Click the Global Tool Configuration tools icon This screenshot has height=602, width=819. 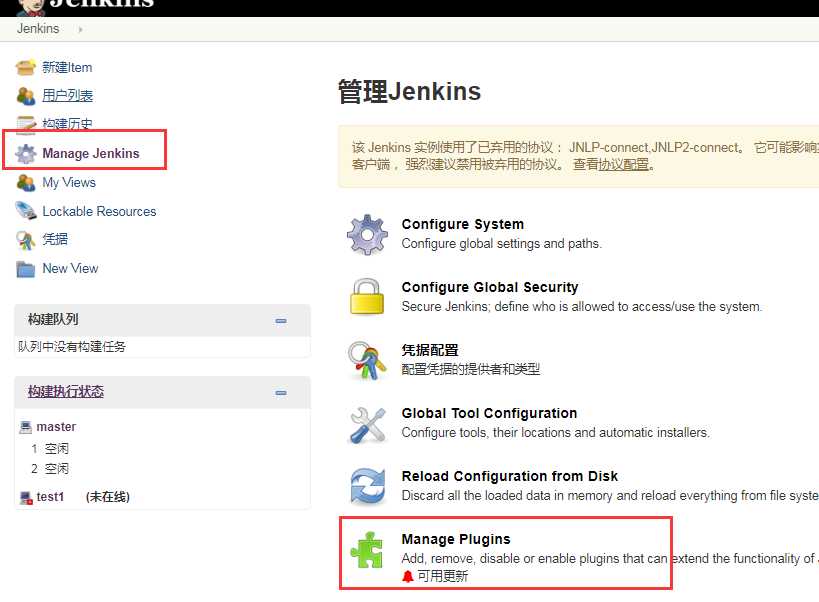368,424
